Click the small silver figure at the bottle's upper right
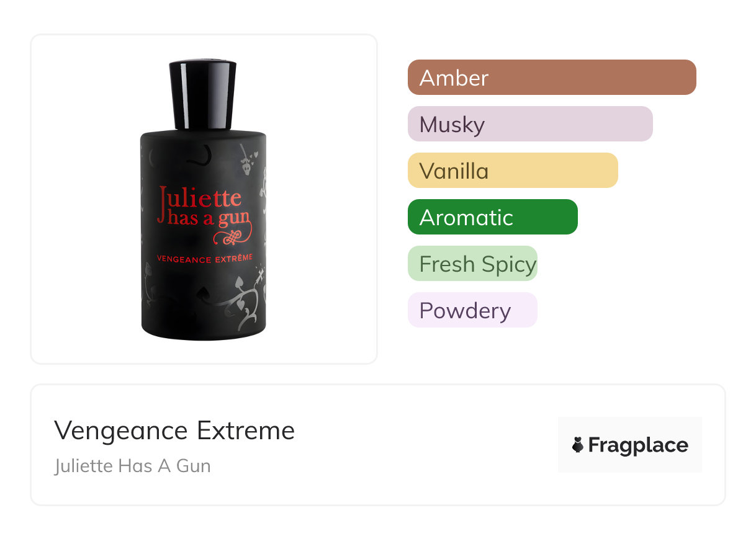The image size is (756, 536). (250, 159)
